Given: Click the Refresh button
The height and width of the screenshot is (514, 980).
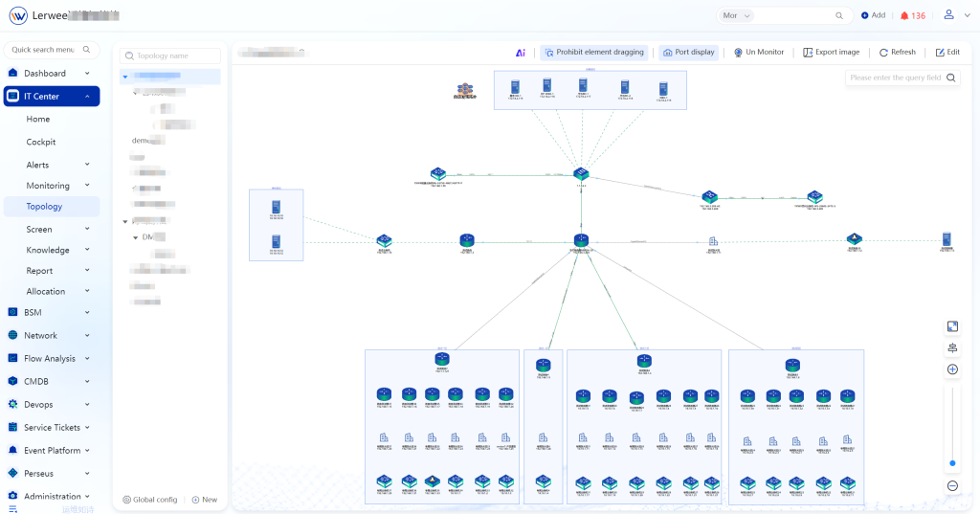Looking at the screenshot, I should point(897,53).
